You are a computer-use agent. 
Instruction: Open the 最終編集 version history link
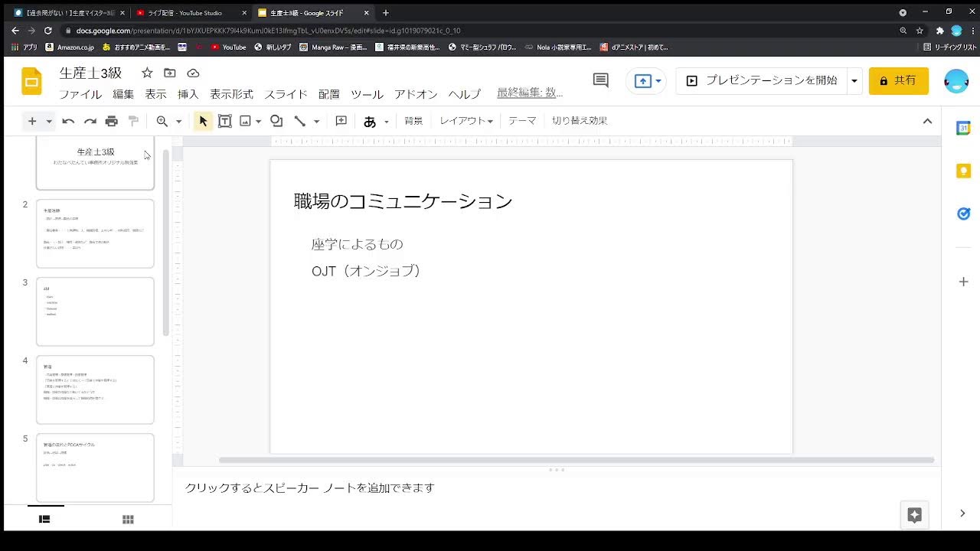point(530,93)
